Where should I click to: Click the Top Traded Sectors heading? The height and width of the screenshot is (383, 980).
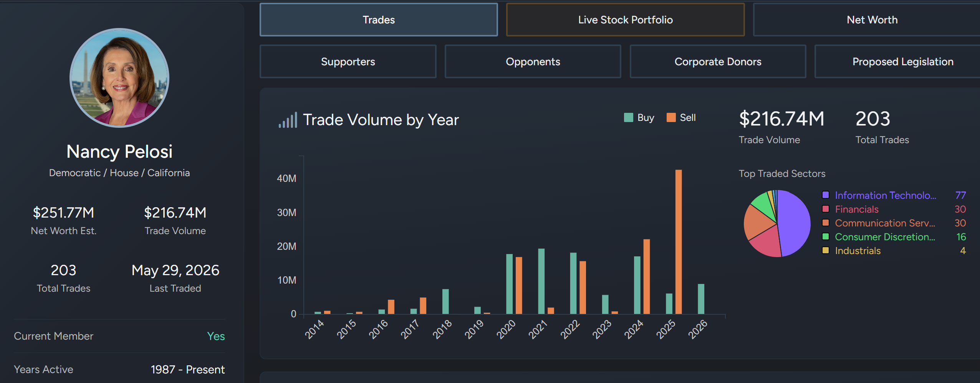click(x=782, y=173)
